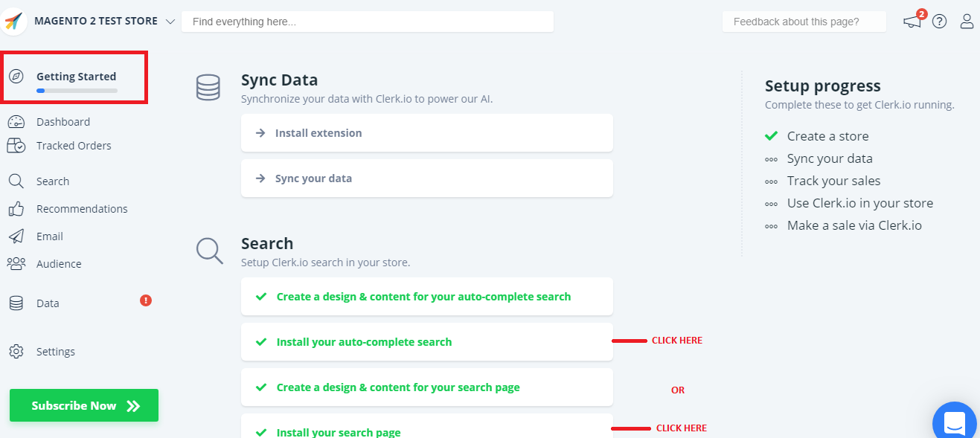
Task: Select the Audience sidebar item
Action: pos(58,264)
